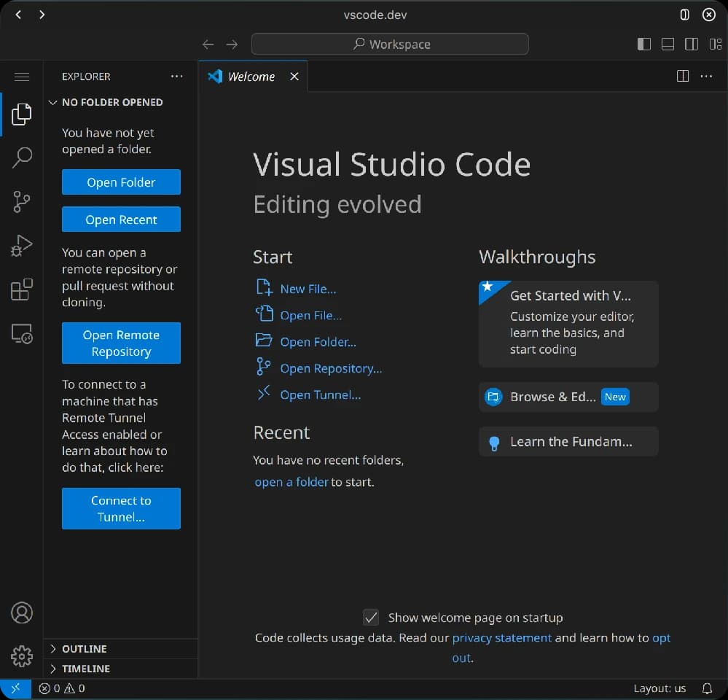Open the Manage settings gear
This screenshot has height=700, width=728.
click(x=22, y=656)
